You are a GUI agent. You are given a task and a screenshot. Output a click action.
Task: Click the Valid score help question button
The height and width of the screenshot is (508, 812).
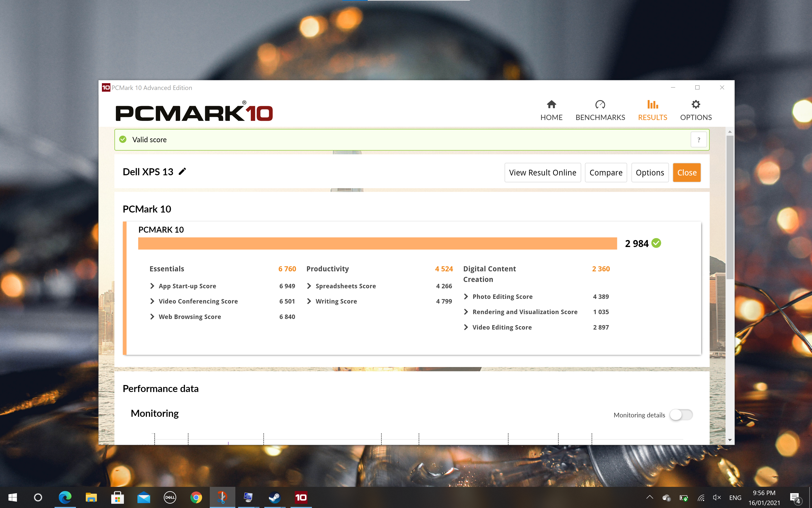tap(699, 140)
